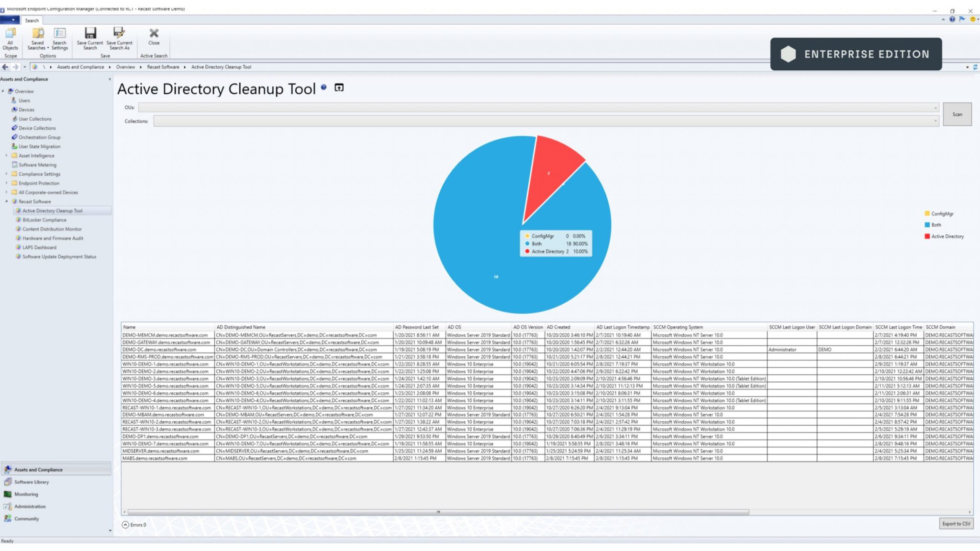Click the pop-out window icon by title
The height and width of the screenshot is (551, 980).
(x=339, y=88)
